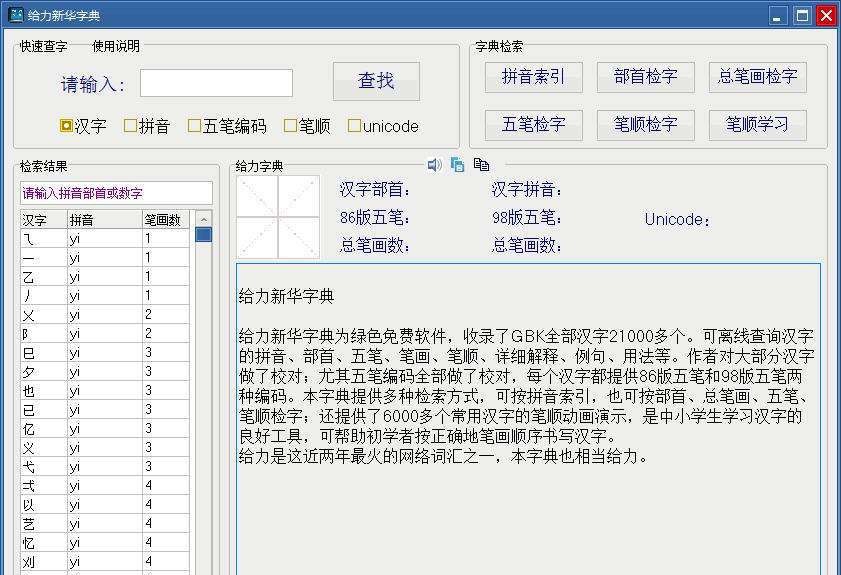This screenshot has width=841, height=575.
Task: Click the 拼音 column header
Action: (105, 219)
